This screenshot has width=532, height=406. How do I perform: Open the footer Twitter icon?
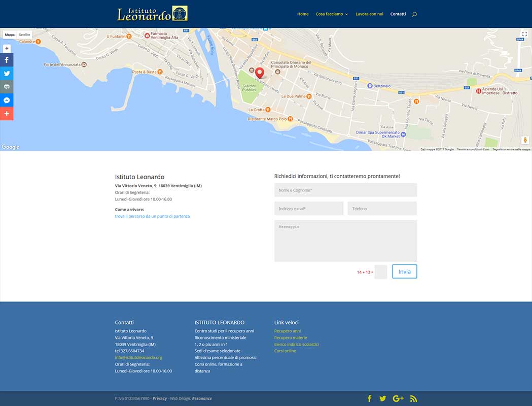click(383, 398)
